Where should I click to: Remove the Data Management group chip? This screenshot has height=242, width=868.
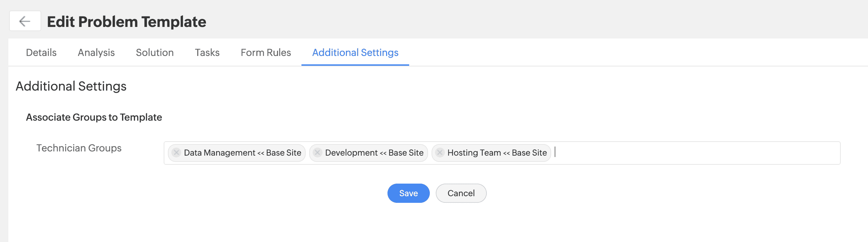click(177, 153)
